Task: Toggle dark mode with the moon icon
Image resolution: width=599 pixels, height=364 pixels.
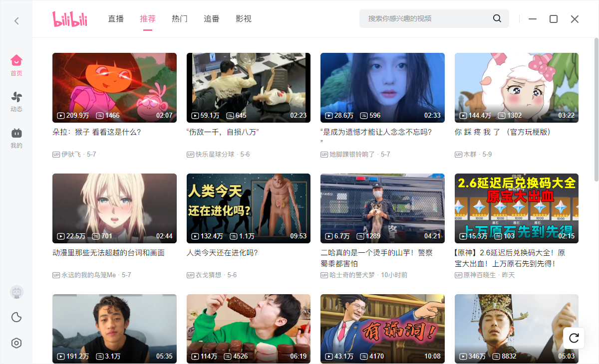Action: 16,317
